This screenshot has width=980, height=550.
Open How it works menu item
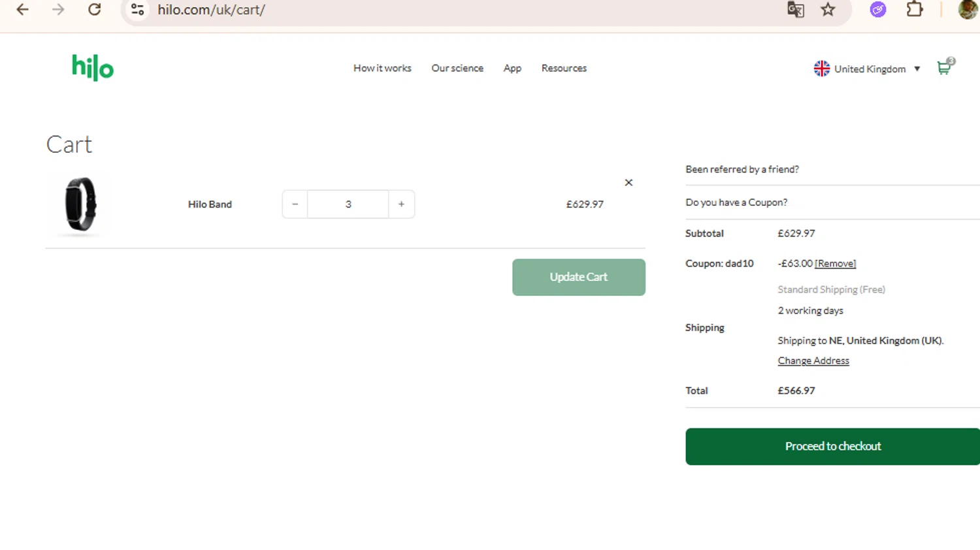tap(382, 68)
